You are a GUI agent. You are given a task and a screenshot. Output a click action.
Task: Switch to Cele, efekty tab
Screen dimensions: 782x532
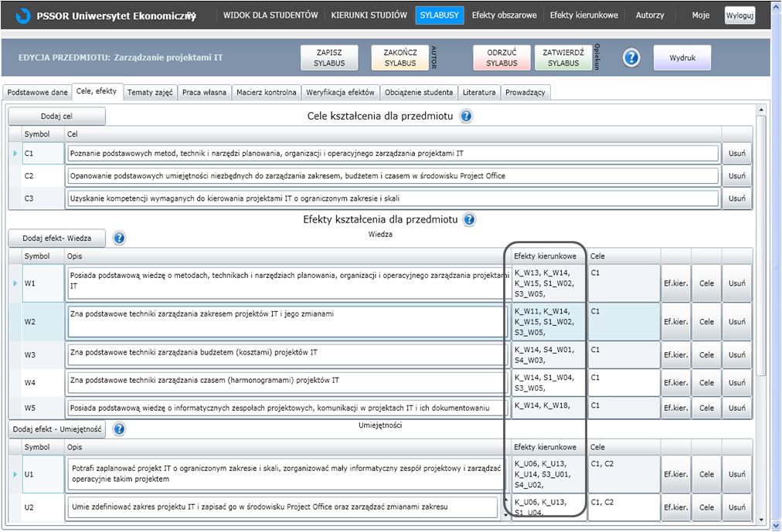coord(97,91)
